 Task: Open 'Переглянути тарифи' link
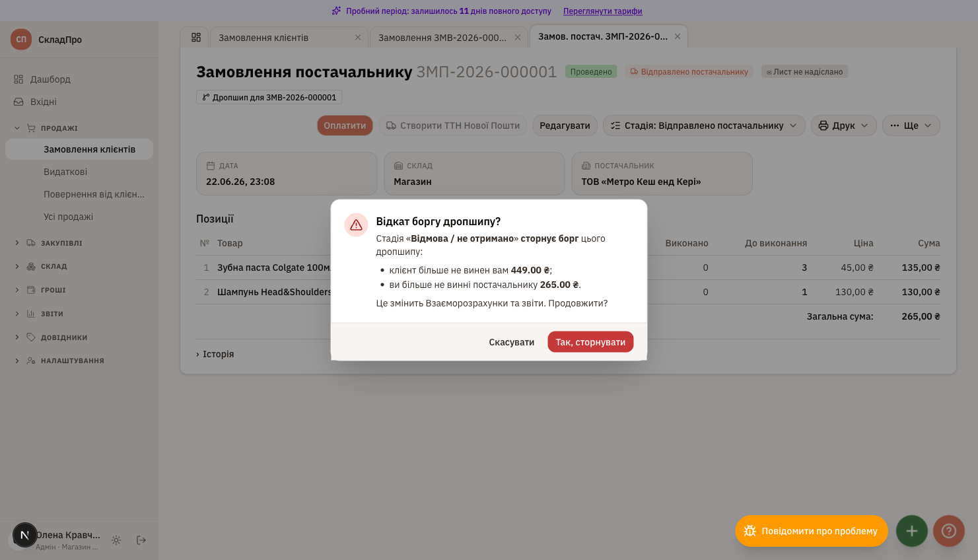[602, 11]
